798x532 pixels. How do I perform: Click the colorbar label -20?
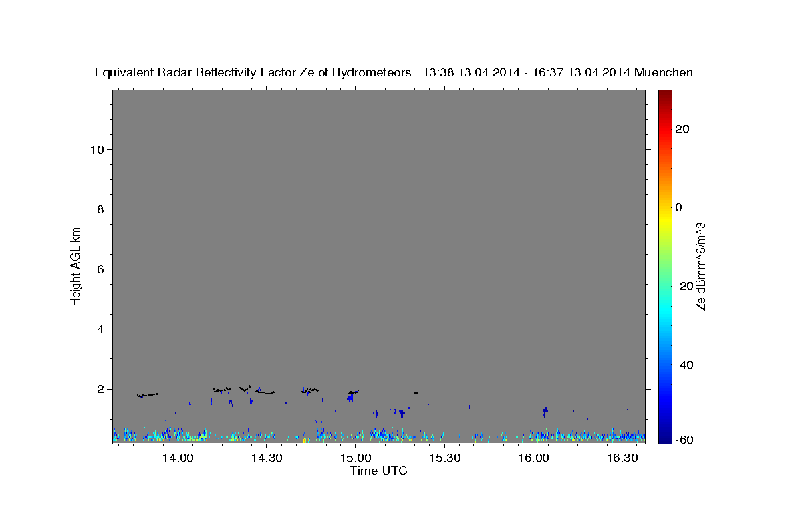tap(684, 286)
